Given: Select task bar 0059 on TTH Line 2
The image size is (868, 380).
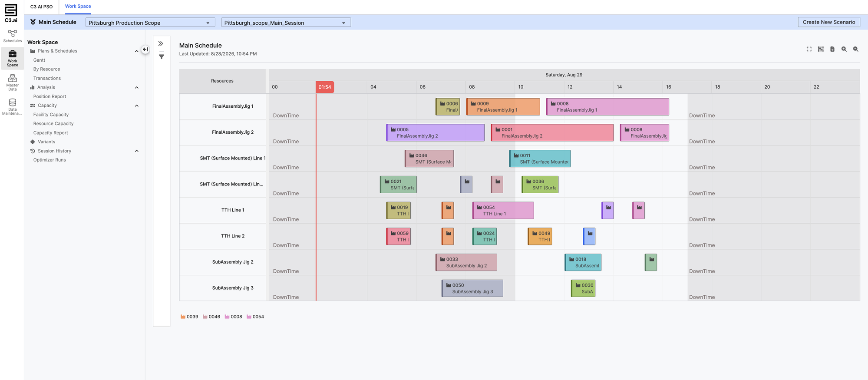Looking at the screenshot, I should (399, 237).
